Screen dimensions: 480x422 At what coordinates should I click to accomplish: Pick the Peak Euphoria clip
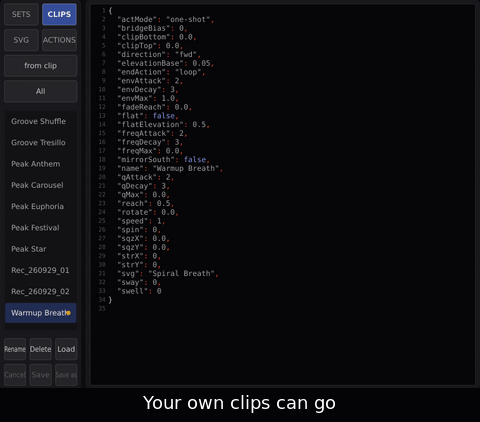pyautogui.click(x=41, y=207)
